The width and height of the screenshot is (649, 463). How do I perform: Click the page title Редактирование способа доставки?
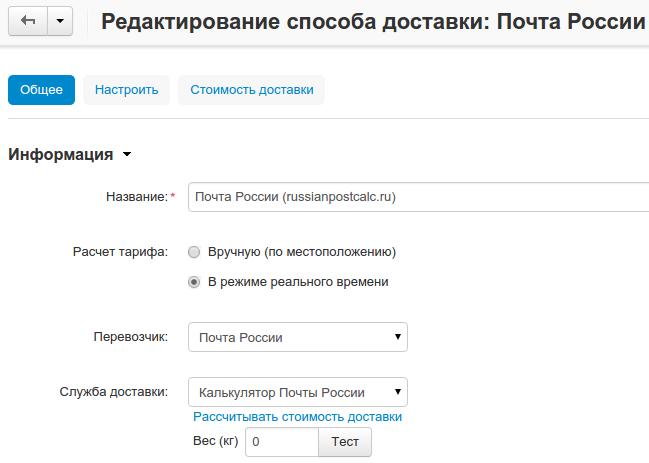tap(373, 22)
